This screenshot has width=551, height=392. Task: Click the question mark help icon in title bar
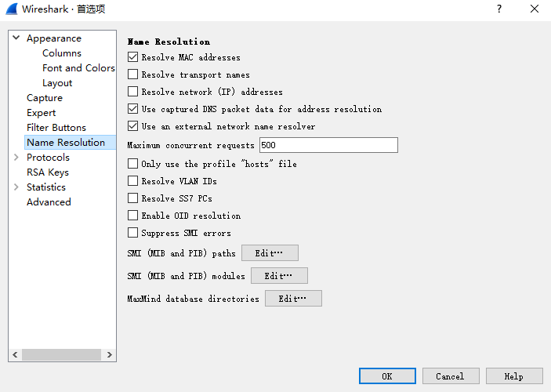(499, 9)
